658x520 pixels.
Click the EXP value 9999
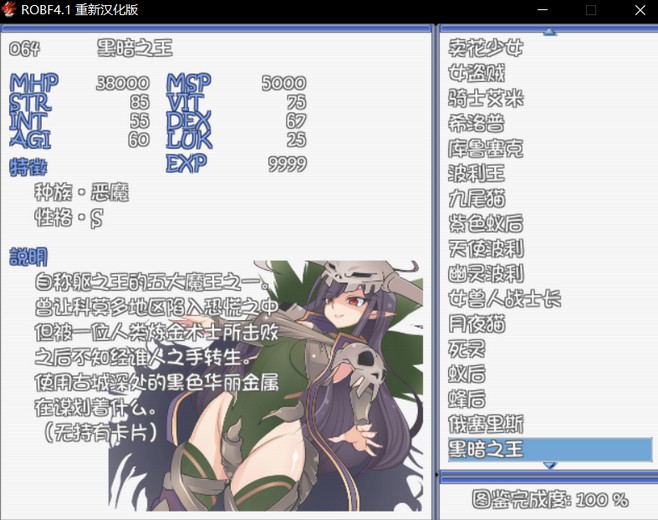click(287, 164)
